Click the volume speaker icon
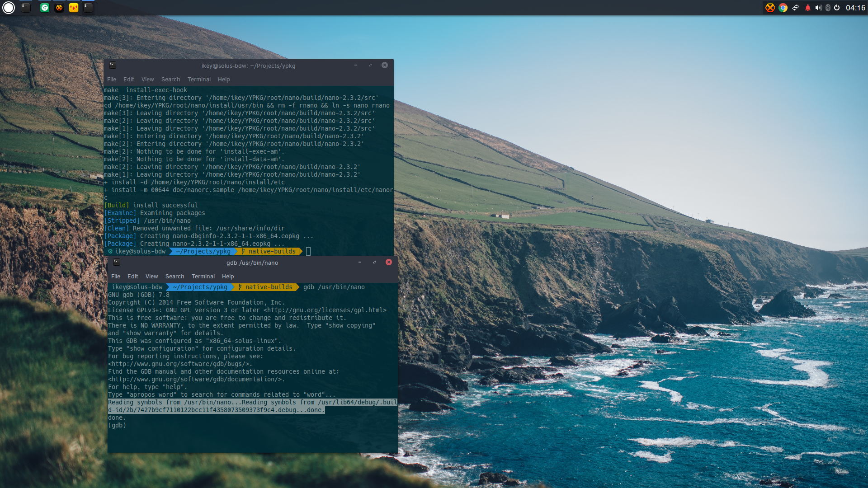Screen dimensions: 868x488 click(x=818, y=8)
